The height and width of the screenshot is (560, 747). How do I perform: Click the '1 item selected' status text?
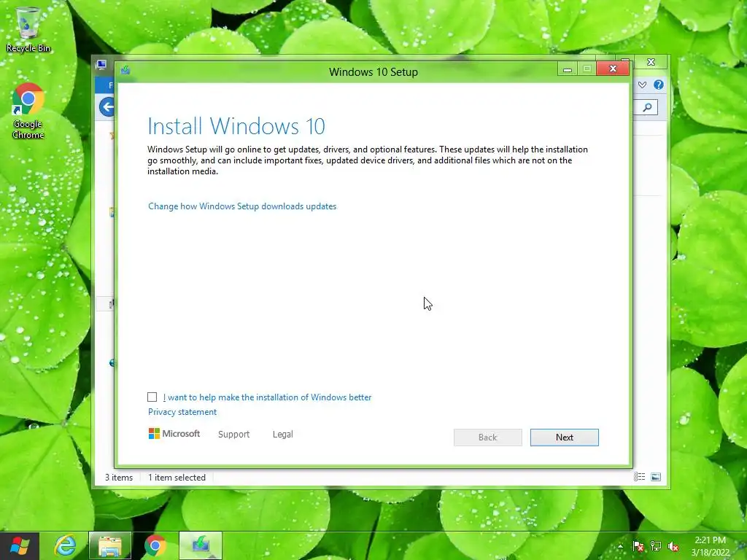177,477
